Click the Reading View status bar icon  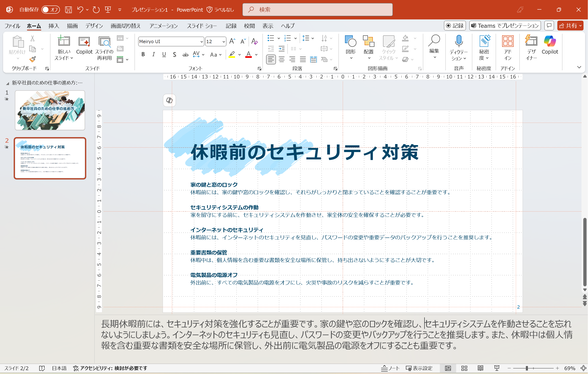click(x=480, y=368)
